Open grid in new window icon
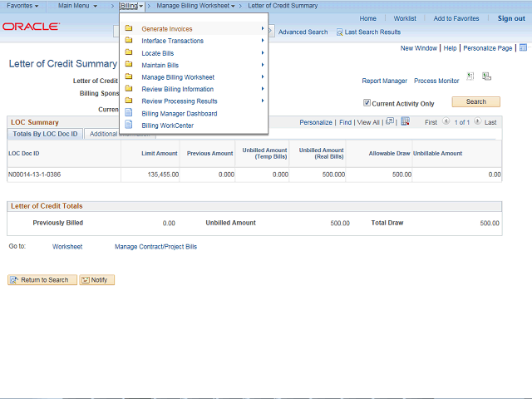Viewport: 532px width, 399px height. tap(390, 121)
